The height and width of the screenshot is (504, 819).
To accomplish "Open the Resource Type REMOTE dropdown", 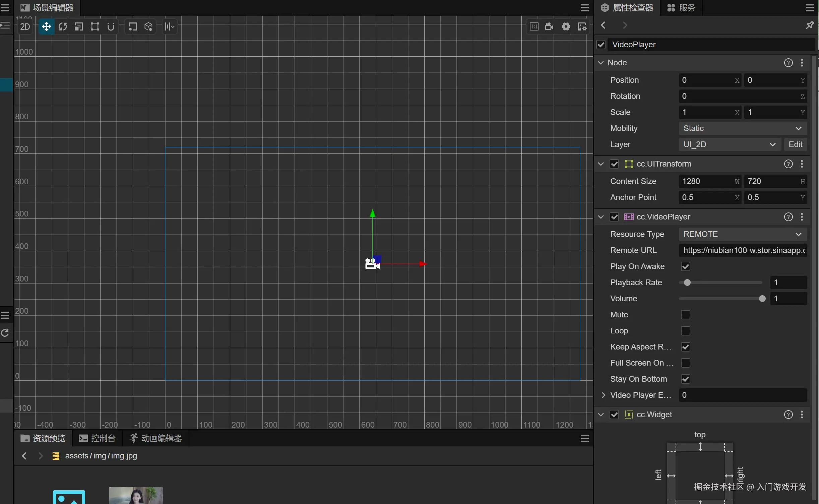I will click(x=742, y=234).
